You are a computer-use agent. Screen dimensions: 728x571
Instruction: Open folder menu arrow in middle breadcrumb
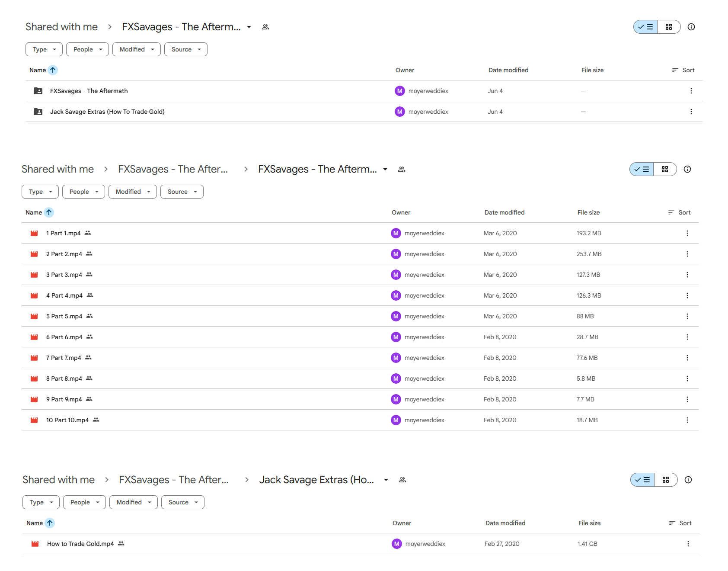pyautogui.click(x=385, y=169)
